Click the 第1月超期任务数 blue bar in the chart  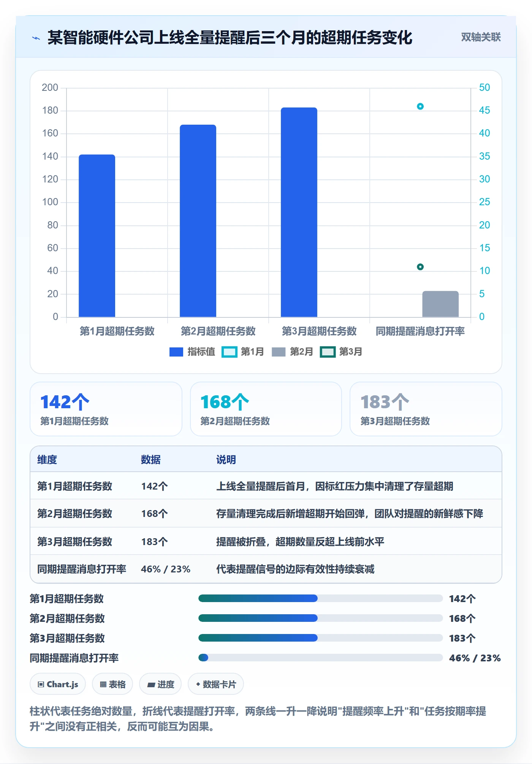pos(97,236)
